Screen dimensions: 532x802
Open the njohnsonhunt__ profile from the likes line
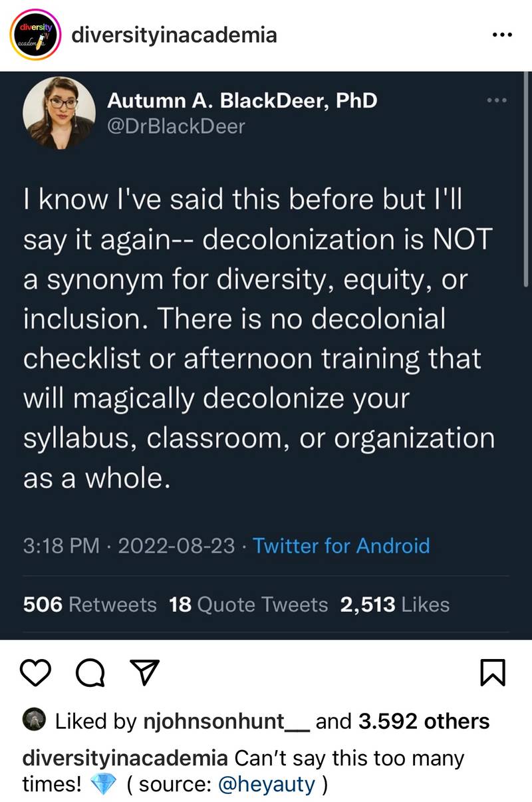(227, 722)
